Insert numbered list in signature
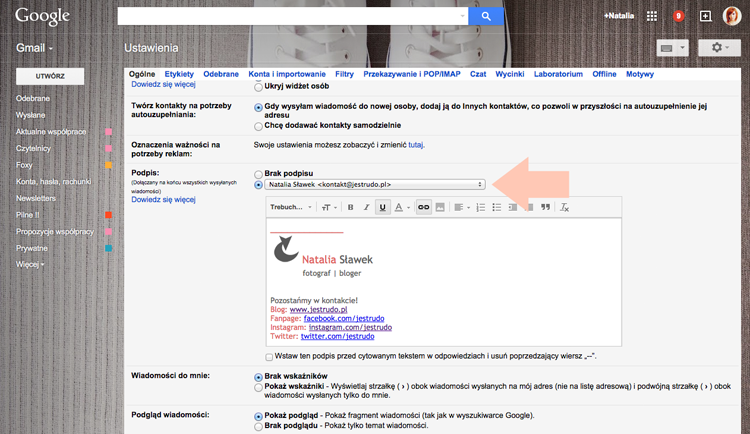 pos(481,207)
